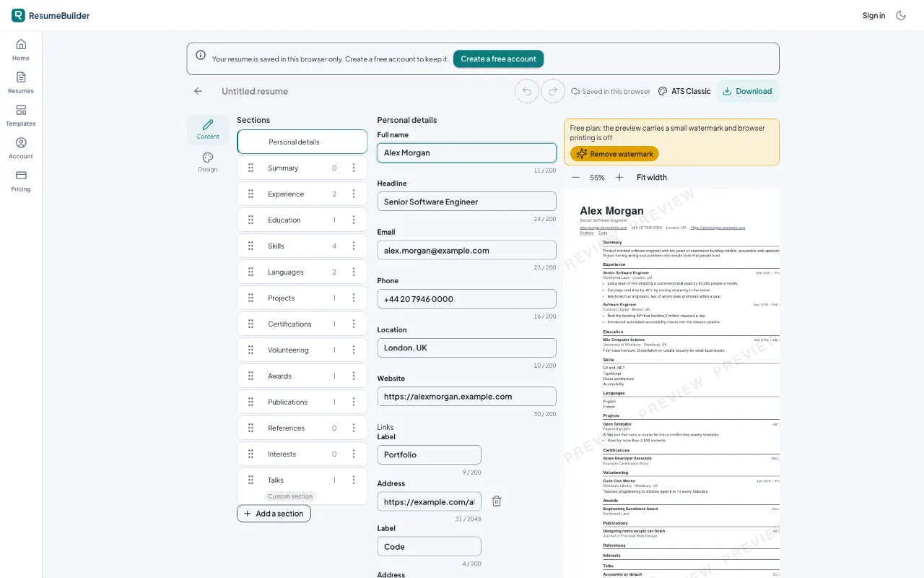924x578 pixels.
Task: Click Sign in link
Action: click(873, 15)
